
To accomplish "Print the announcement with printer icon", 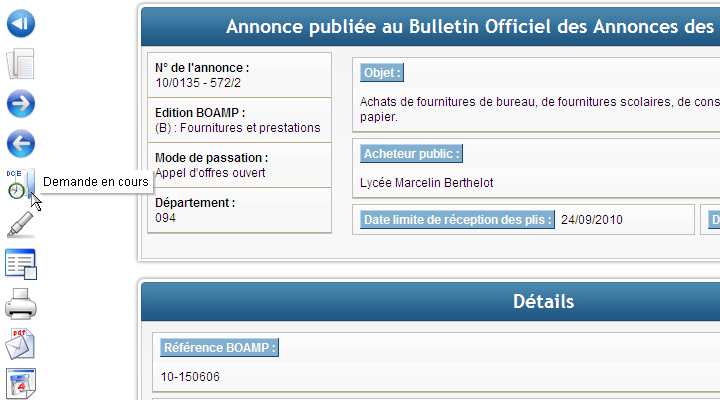I will click(x=21, y=304).
